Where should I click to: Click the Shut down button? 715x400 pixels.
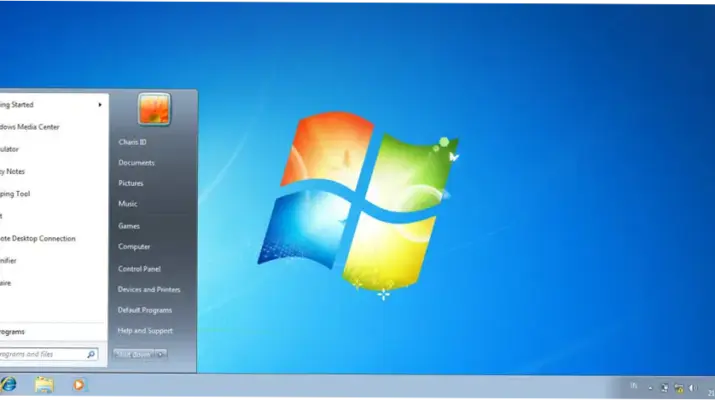pos(134,354)
